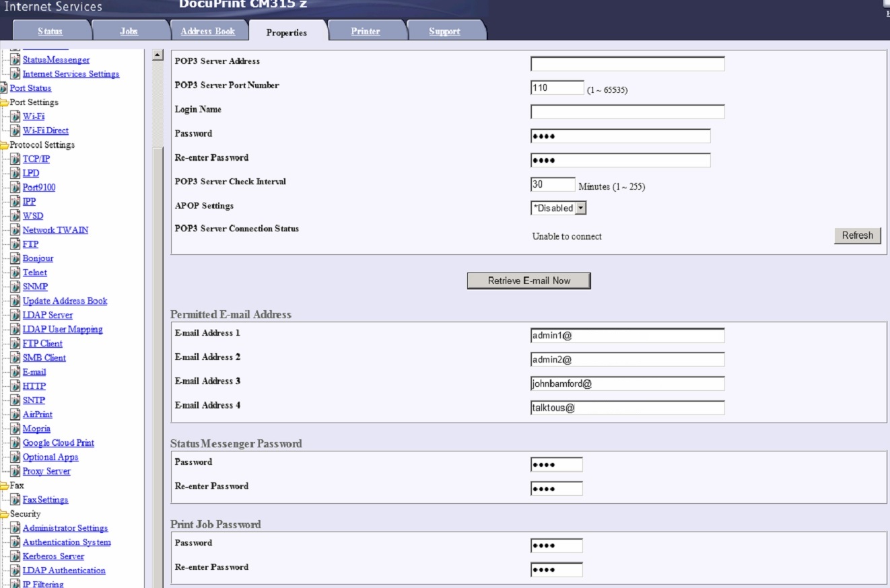Click the Refresh connection status button
Image resolution: width=890 pixels, height=588 pixels.
(x=858, y=235)
